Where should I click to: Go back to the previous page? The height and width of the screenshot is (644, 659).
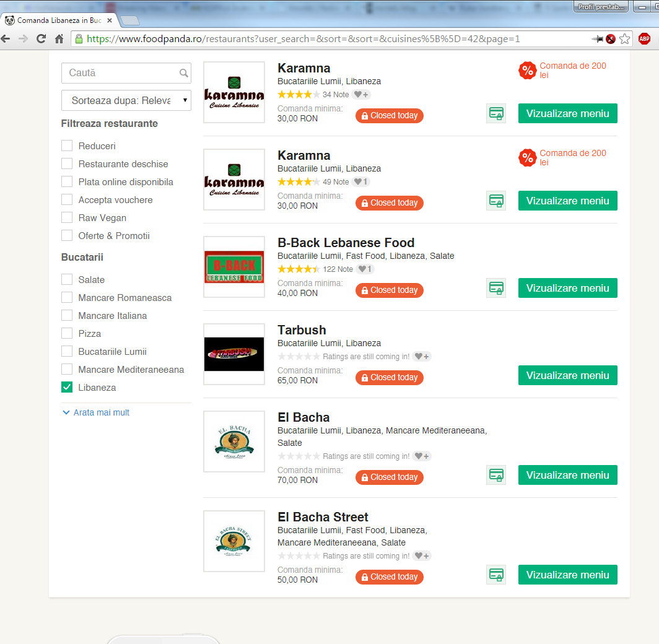pyautogui.click(x=6, y=39)
